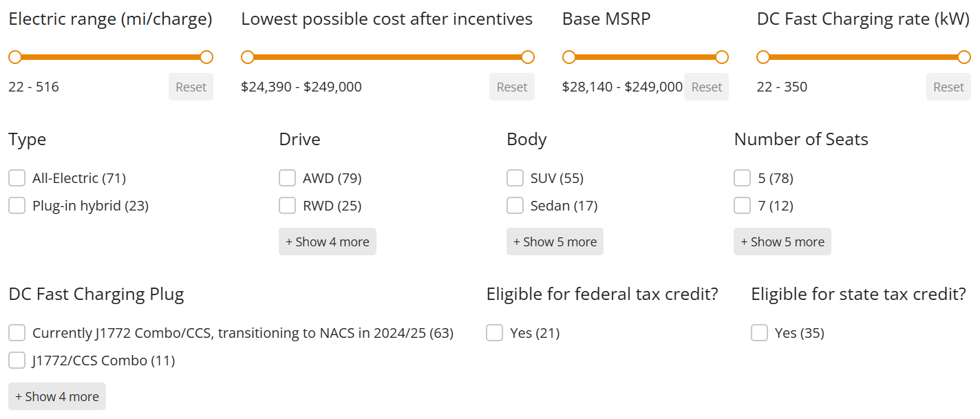980x419 pixels.
Task: Filter by SUV body type
Action: (x=515, y=178)
